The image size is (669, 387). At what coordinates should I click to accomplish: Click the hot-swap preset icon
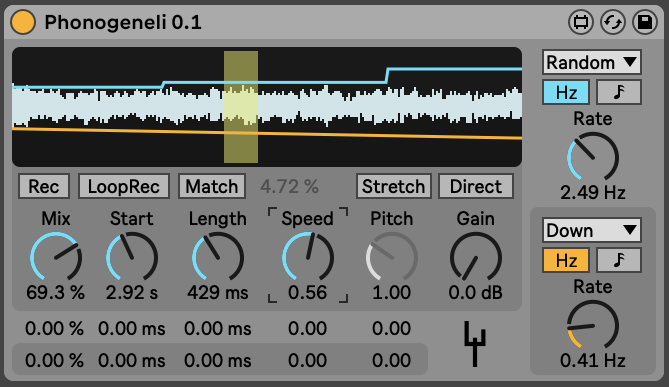click(613, 22)
